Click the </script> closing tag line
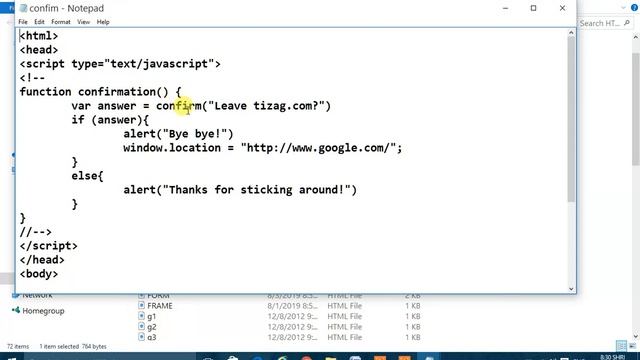Image resolution: width=640 pixels, height=360 pixels. coord(49,246)
